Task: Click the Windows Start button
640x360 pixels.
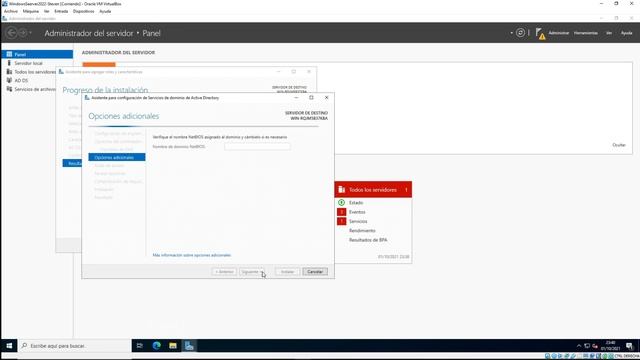Action: point(9,346)
